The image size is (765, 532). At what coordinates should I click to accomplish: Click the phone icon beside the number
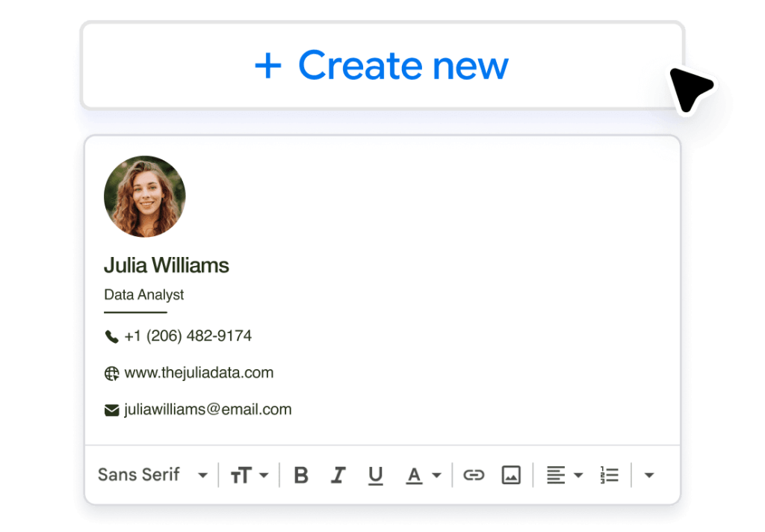coord(111,335)
